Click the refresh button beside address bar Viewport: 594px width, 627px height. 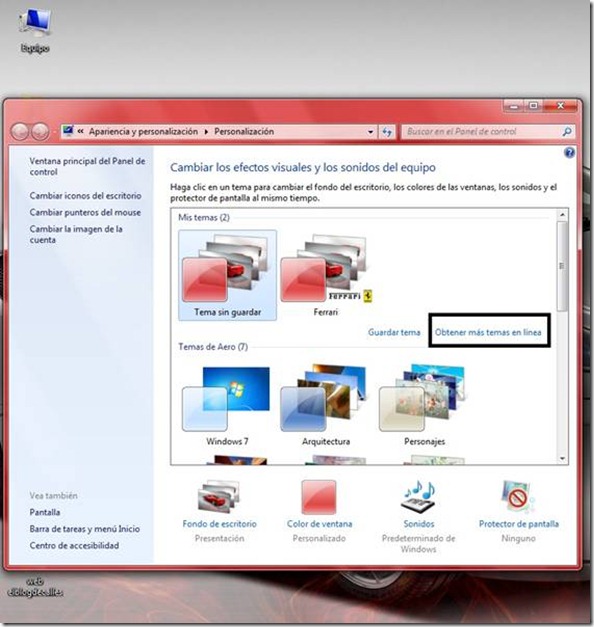pyautogui.click(x=387, y=132)
